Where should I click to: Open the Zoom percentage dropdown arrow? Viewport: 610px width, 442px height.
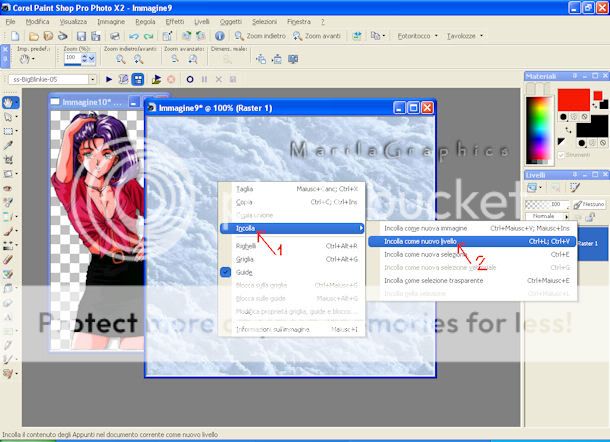pos(91,58)
